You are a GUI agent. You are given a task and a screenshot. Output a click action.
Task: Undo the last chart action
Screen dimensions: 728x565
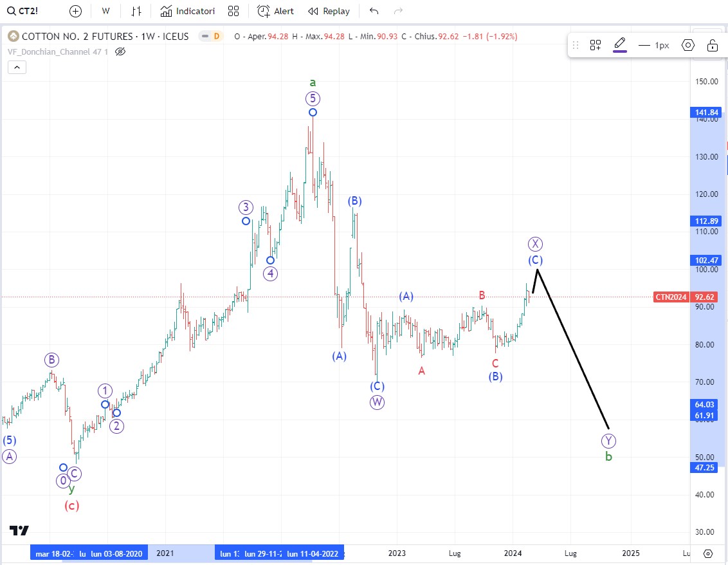(374, 11)
